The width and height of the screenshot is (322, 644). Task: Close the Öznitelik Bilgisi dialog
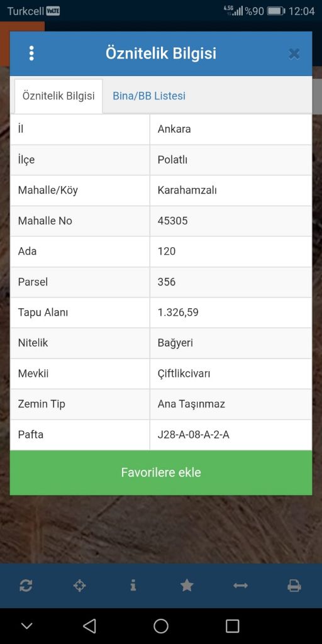pos(294,54)
